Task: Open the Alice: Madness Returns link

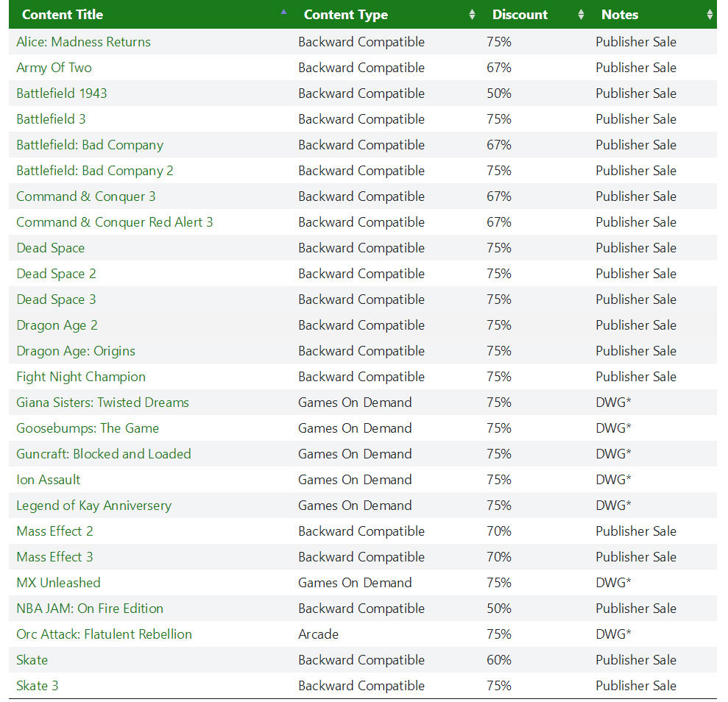Action: point(84,42)
